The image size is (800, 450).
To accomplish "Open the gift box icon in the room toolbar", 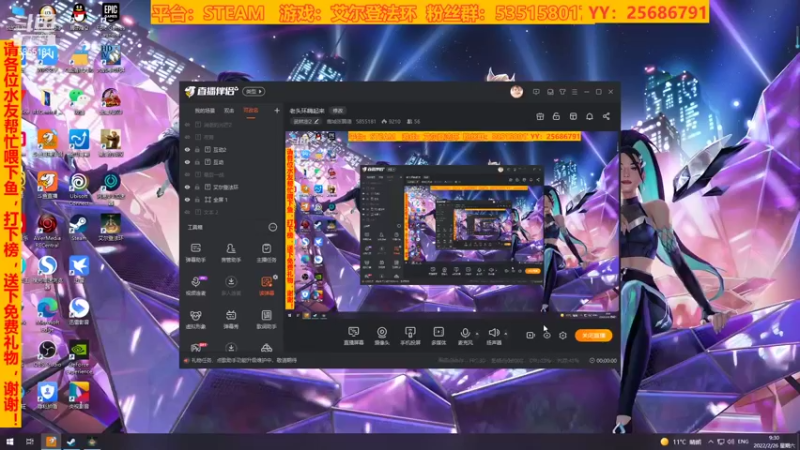I will 540,116.
